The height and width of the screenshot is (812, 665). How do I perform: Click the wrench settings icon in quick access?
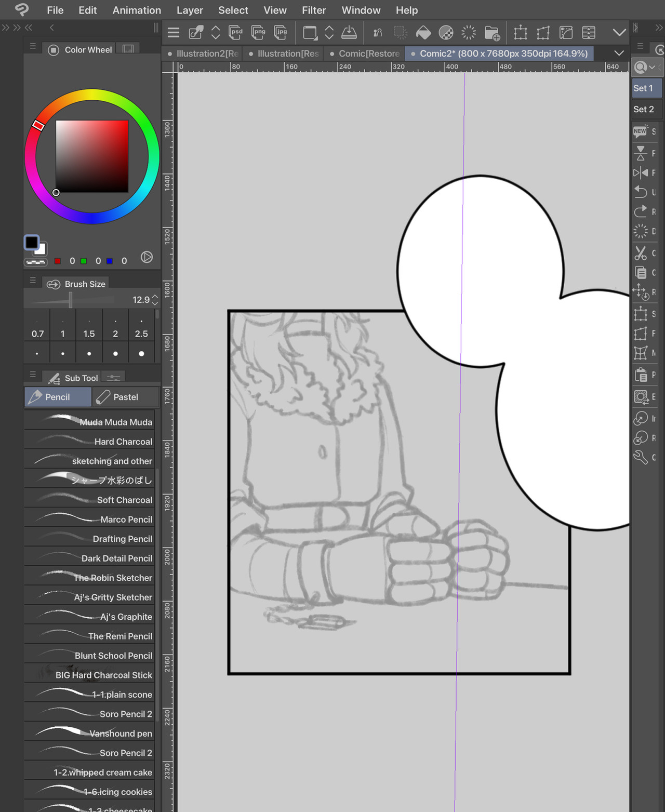[x=641, y=457]
